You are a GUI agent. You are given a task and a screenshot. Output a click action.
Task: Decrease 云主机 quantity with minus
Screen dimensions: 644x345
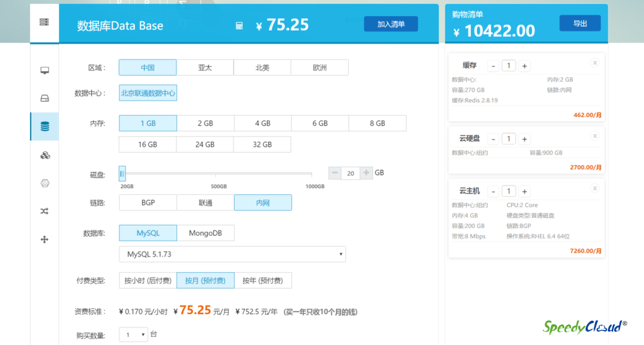(x=493, y=192)
